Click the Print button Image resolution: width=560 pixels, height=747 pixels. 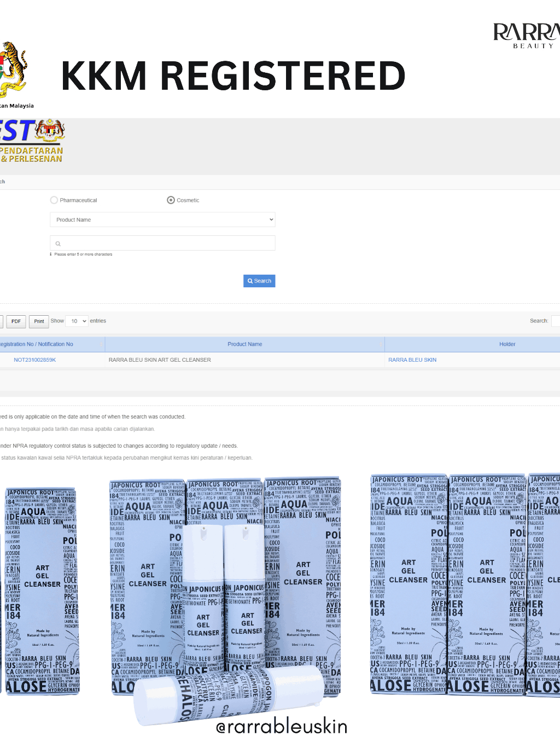pos(39,321)
